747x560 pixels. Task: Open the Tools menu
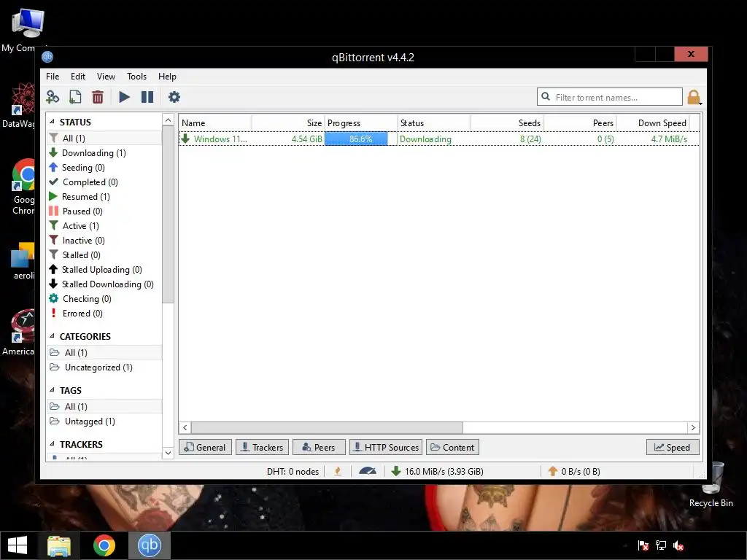pyautogui.click(x=136, y=76)
